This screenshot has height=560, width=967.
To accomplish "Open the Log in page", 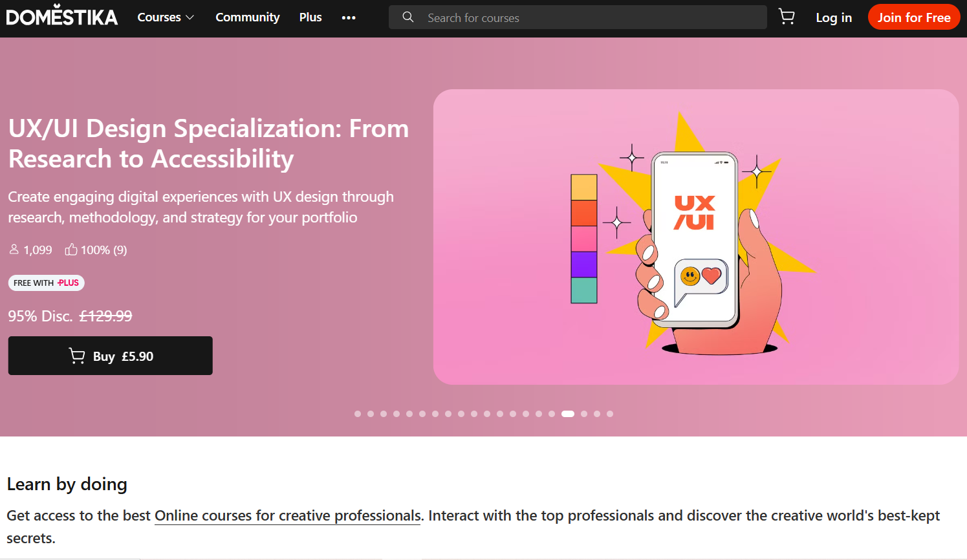I will (x=833, y=17).
